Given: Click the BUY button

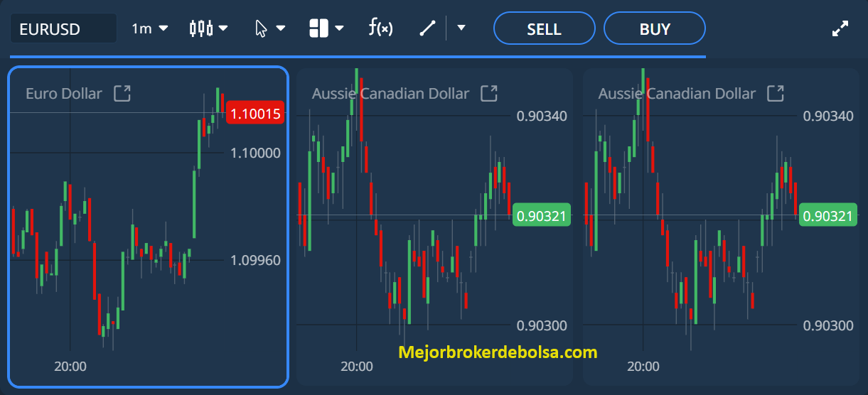Looking at the screenshot, I should (655, 28).
